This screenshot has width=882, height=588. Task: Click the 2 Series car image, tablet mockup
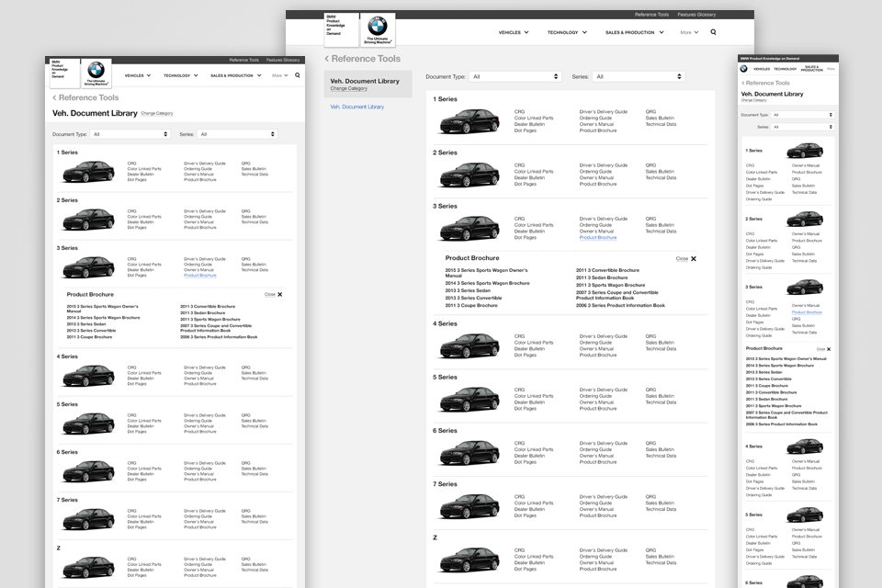[88, 220]
